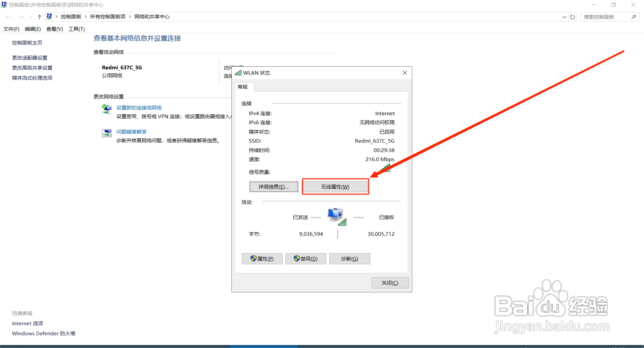
Task: Click the 216.0 Mbps speed value
Action: point(380,159)
